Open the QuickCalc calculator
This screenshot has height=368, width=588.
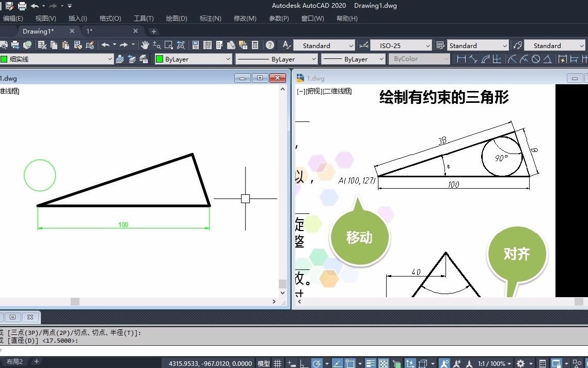255,45
